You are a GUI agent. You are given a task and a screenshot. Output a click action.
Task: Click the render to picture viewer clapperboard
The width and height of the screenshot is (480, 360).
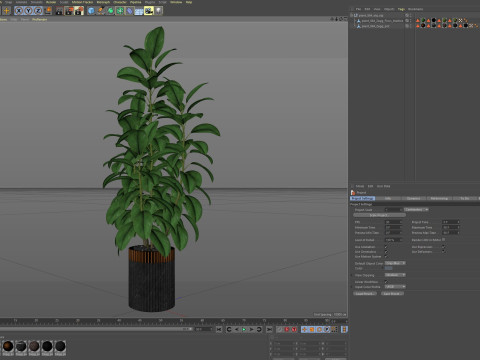[x=69, y=11]
